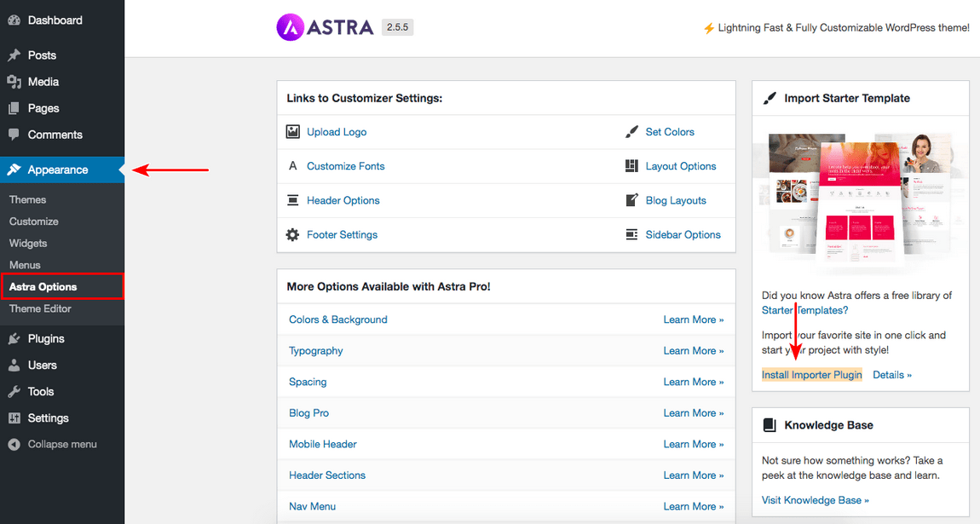Open the Themes submenu item
980x524 pixels.
point(27,200)
